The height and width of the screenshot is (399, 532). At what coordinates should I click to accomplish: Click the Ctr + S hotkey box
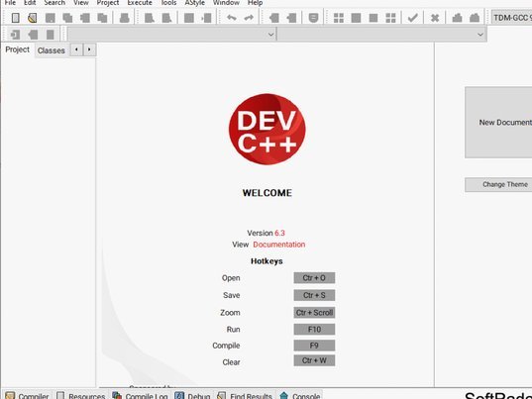(x=314, y=295)
